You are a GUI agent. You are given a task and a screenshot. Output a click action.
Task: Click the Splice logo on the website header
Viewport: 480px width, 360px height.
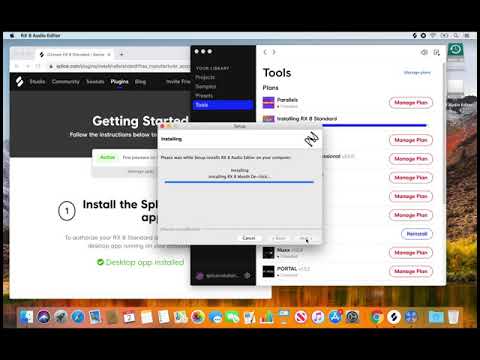19,82
